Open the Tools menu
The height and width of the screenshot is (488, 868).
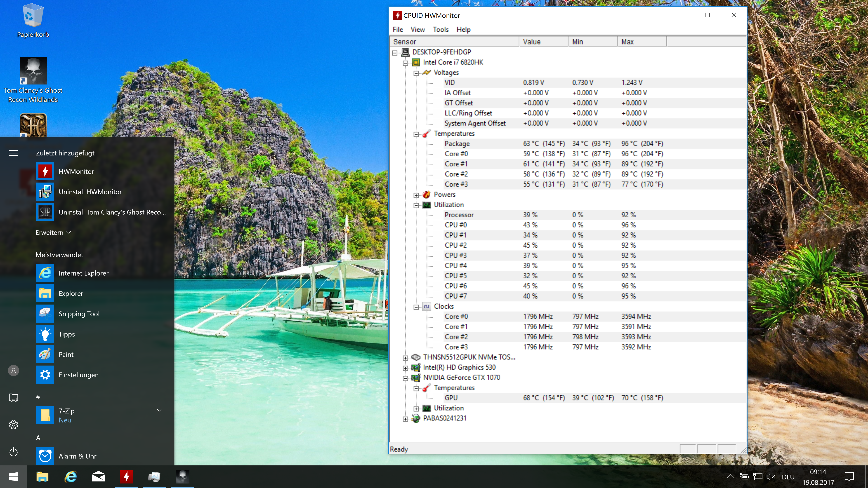440,29
